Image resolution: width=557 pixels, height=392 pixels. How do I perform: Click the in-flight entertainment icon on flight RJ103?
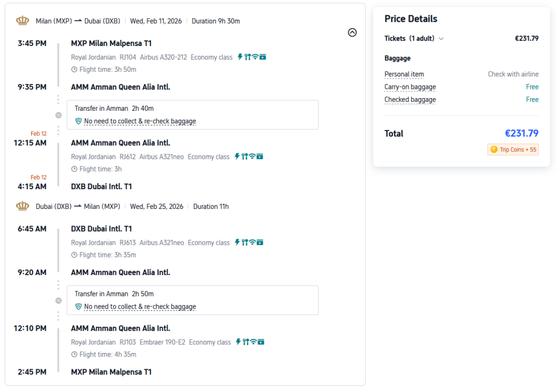click(x=261, y=342)
